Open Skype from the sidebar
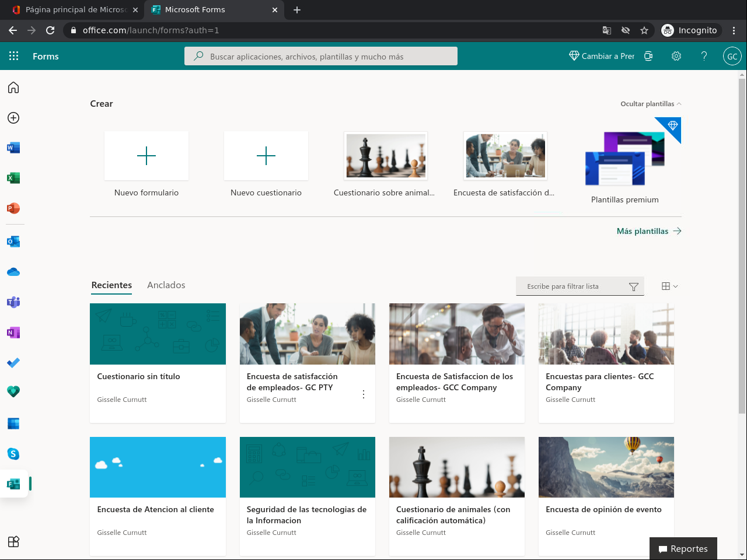This screenshot has width=747, height=560. pyautogui.click(x=13, y=454)
